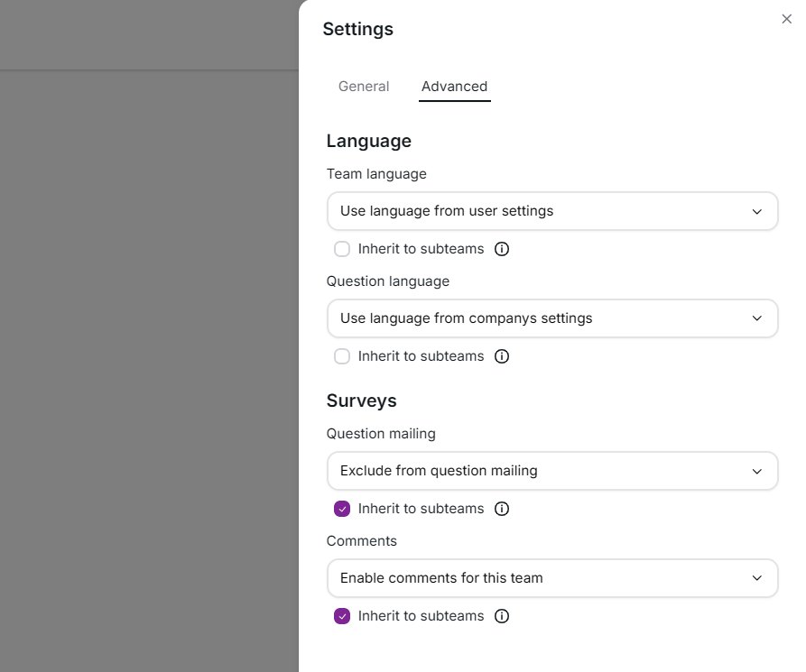The height and width of the screenshot is (672, 806).
Task: Click the chevron on the Comments dropdown
Action: pyautogui.click(x=756, y=578)
